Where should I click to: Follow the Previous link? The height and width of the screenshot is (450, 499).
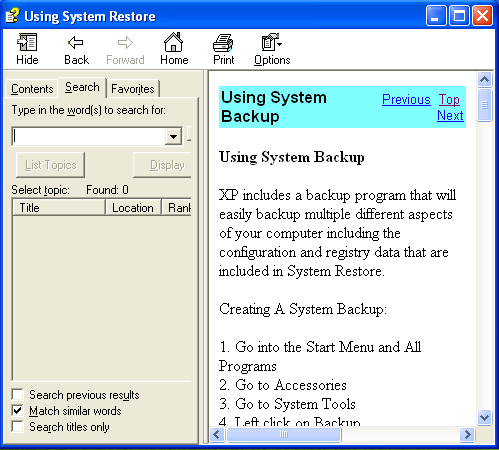pos(406,99)
